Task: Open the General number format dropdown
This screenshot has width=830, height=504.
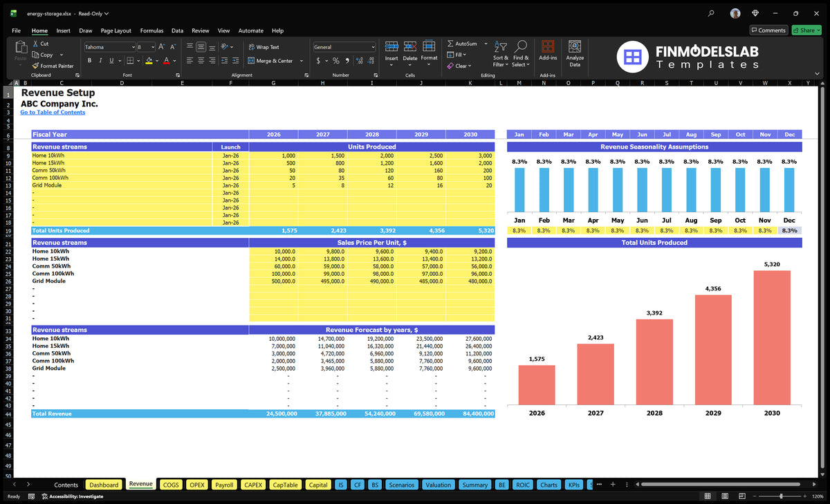Action: point(372,47)
